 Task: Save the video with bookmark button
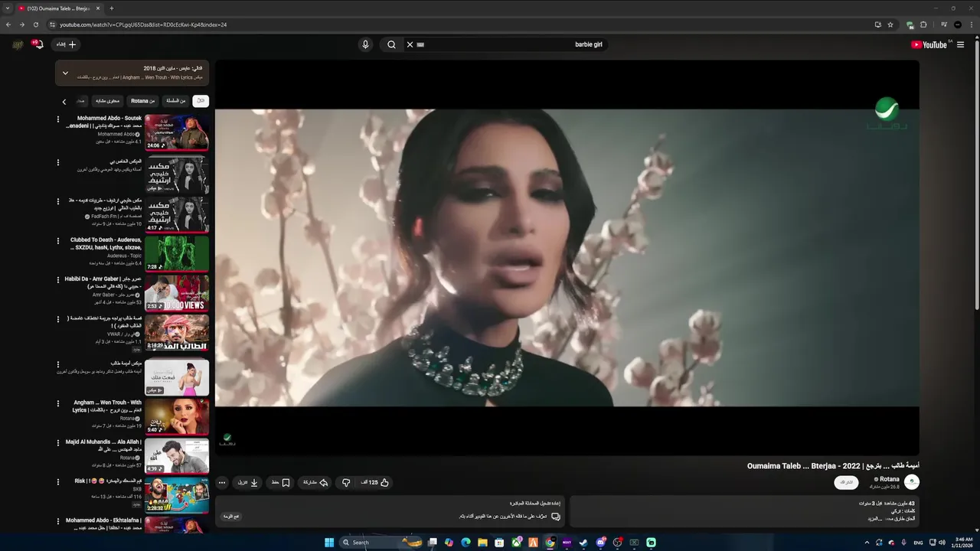coord(280,483)
